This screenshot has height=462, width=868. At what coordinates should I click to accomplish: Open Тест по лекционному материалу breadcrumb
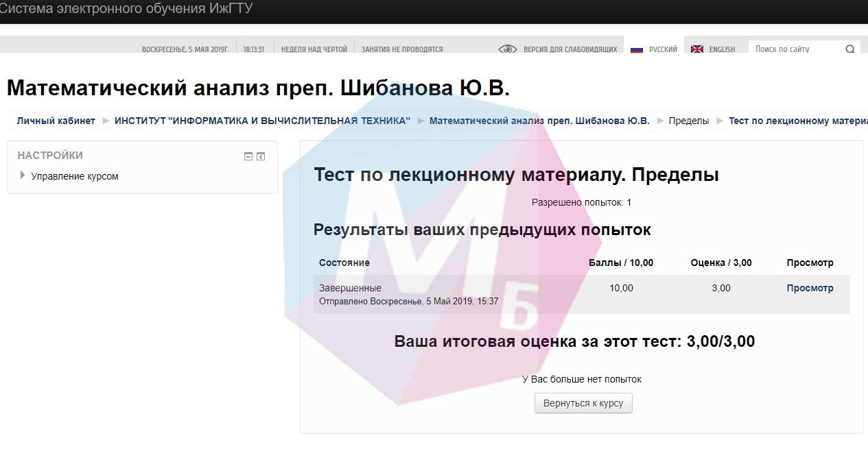[796, 121]
